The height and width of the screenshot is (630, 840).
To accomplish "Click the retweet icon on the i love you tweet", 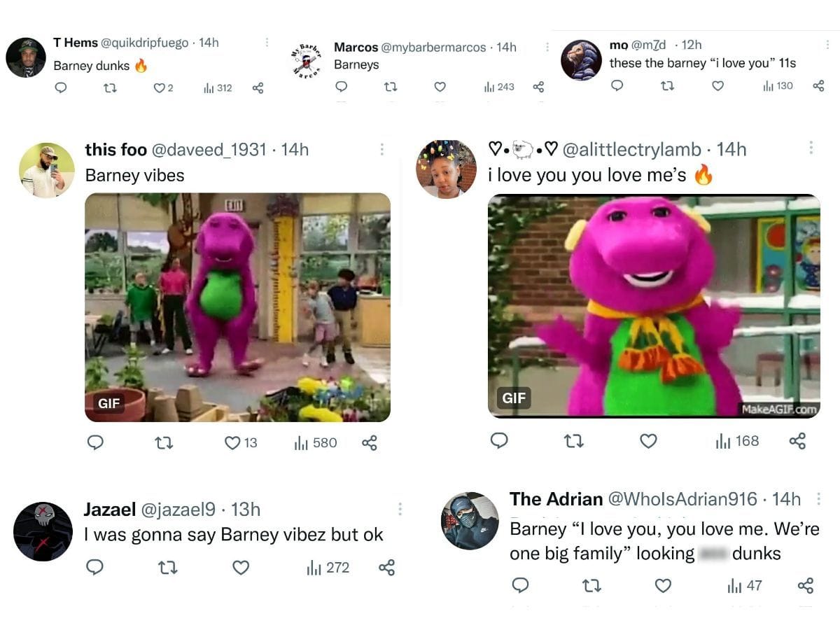I will [574, 441].
